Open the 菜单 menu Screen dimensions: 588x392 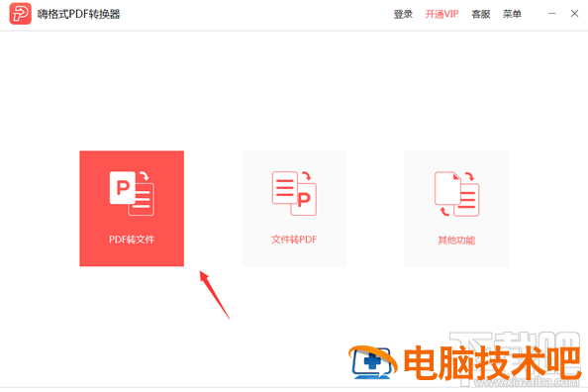[x=512, y=14]
